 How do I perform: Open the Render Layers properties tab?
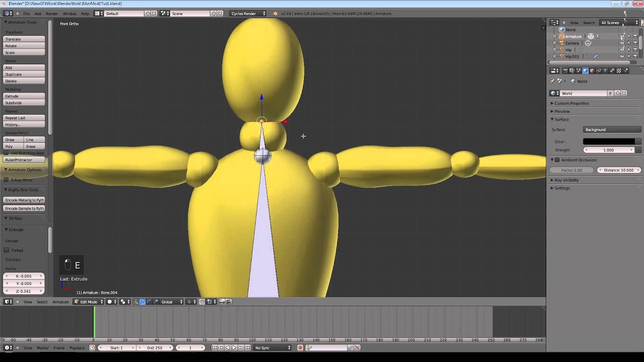pos(572,71)
